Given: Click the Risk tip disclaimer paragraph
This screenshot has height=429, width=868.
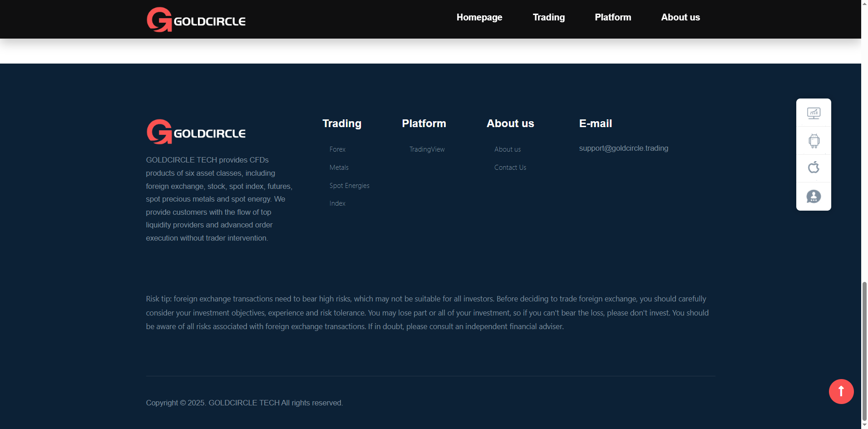Looking at the screenshot, I should (427, 313).
